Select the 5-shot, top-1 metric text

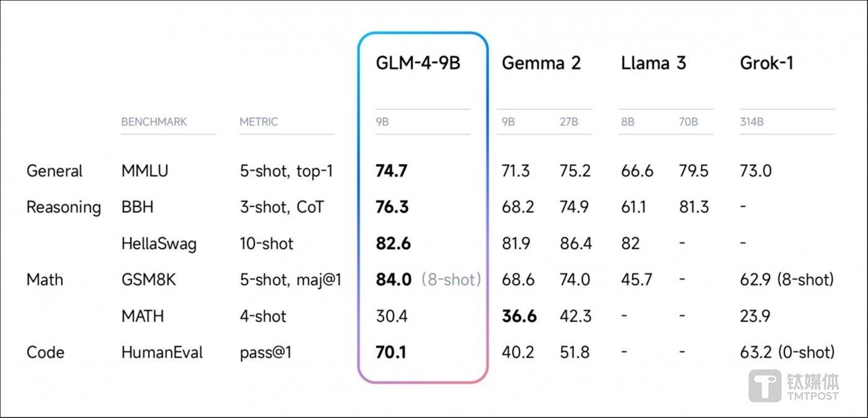(286, 171)
